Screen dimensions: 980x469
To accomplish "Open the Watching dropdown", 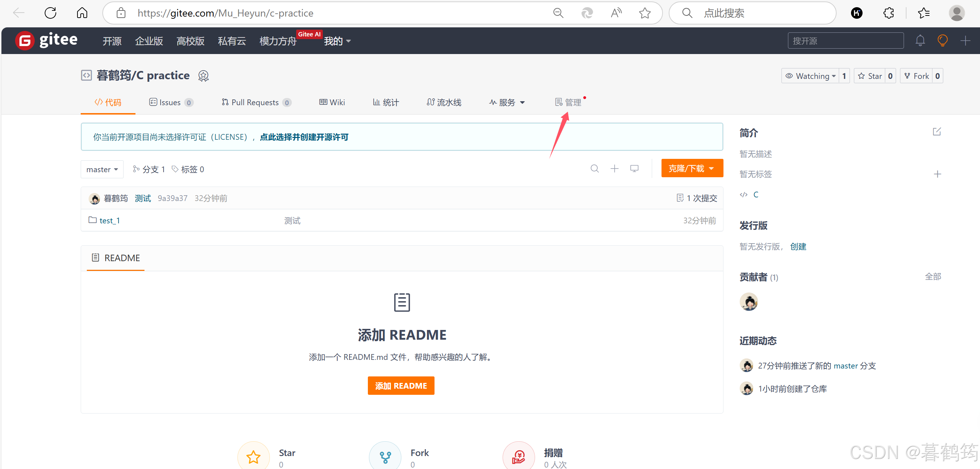I will click(810, 76).
